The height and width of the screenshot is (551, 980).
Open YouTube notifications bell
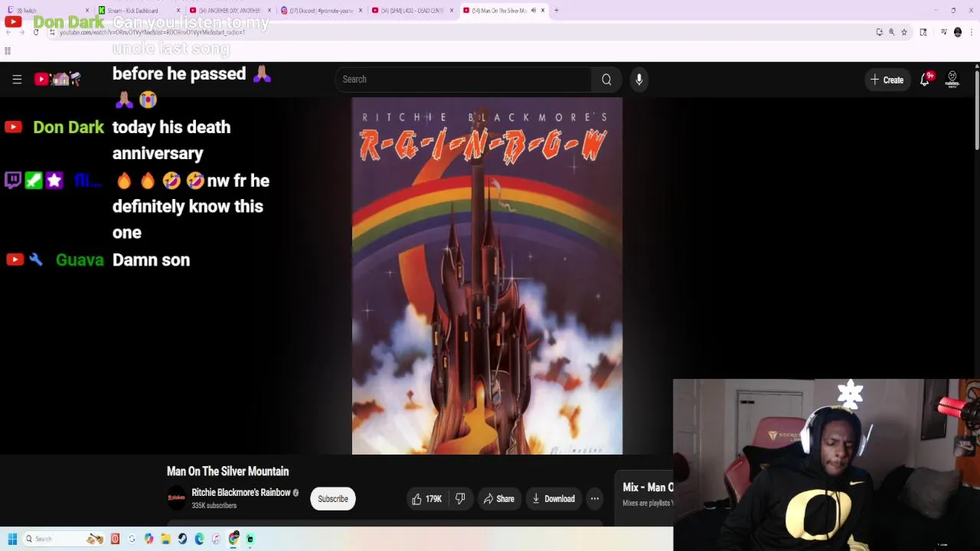(925, 80)
